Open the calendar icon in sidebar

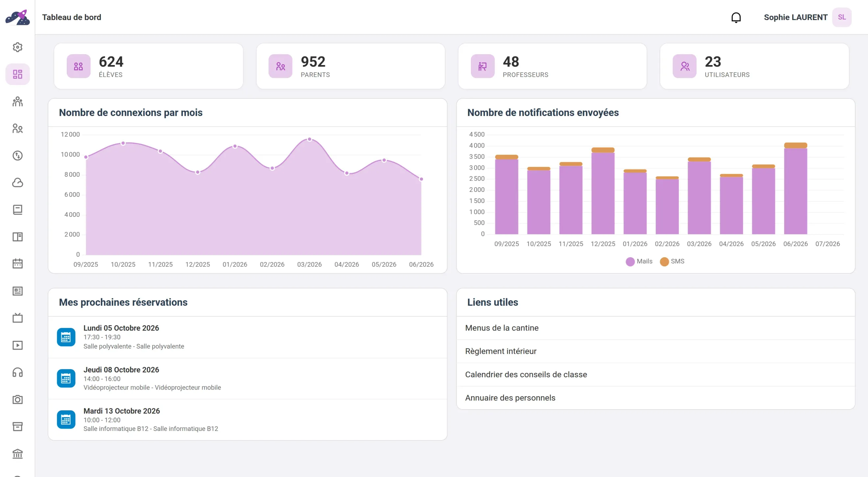pyautogui.click(x=17, y=264)
